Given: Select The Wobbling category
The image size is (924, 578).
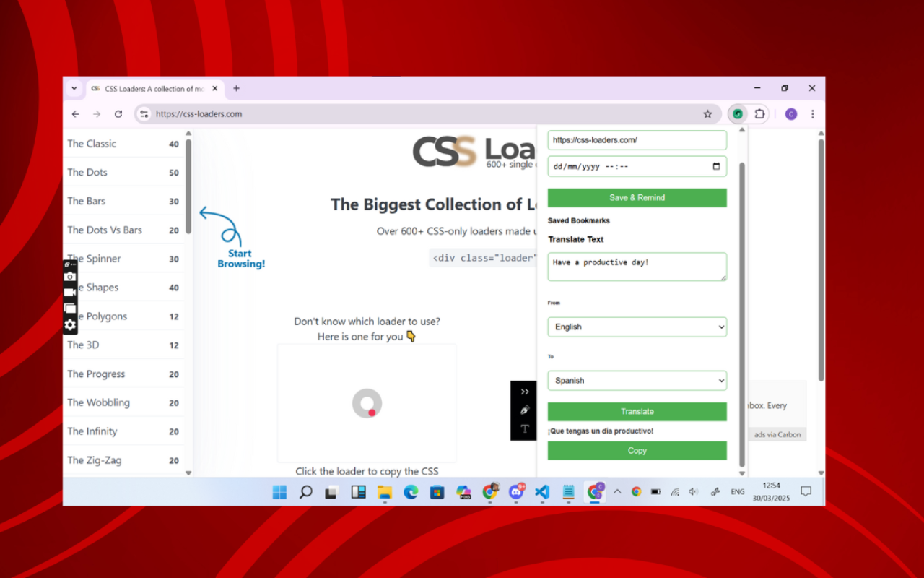Looking at the screenshot, I should tap(123, 403).
